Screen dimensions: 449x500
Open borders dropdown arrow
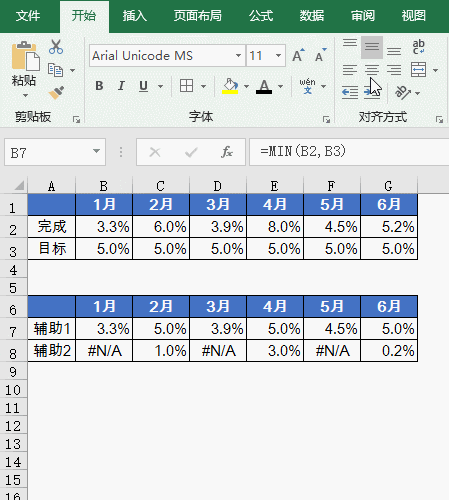(x=203, y=86)
